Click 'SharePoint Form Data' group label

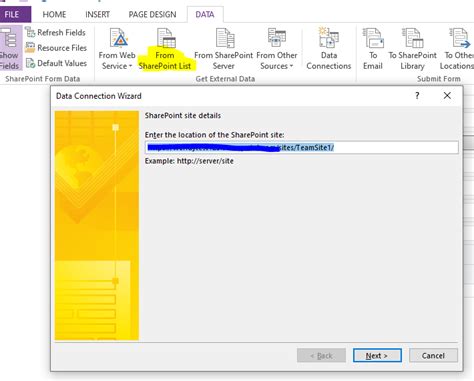coord(43,79)
